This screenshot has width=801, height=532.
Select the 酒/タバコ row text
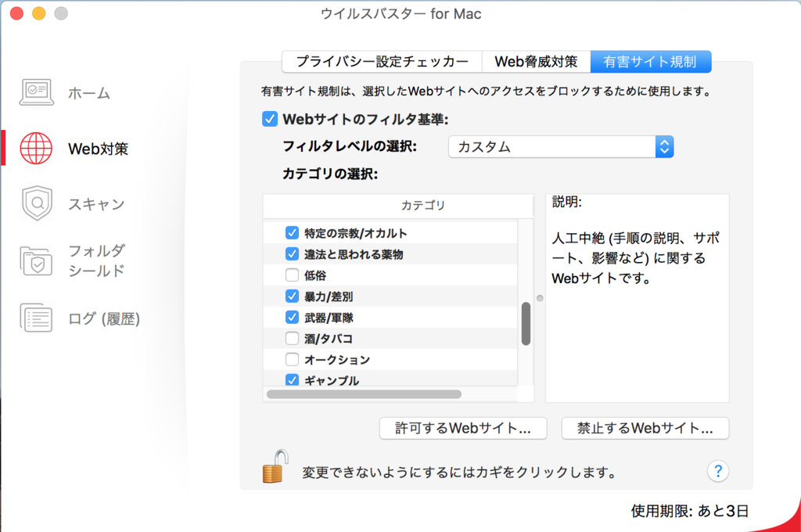pos(329,339)
